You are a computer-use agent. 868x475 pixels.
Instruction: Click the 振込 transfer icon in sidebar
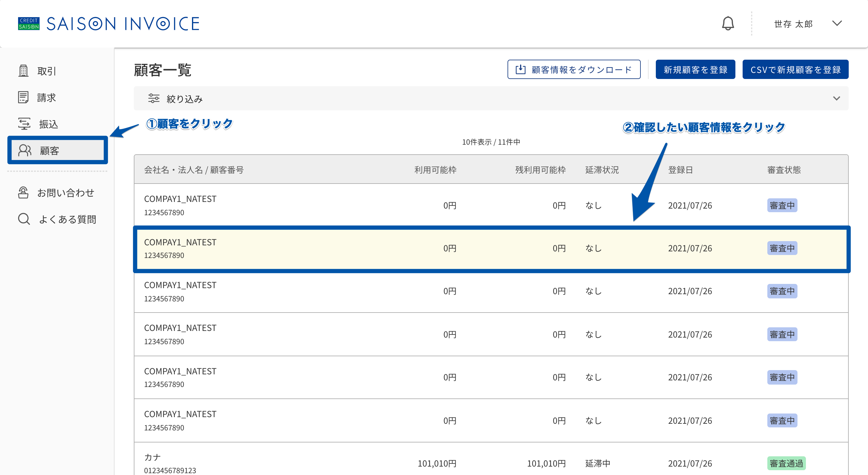24,124
